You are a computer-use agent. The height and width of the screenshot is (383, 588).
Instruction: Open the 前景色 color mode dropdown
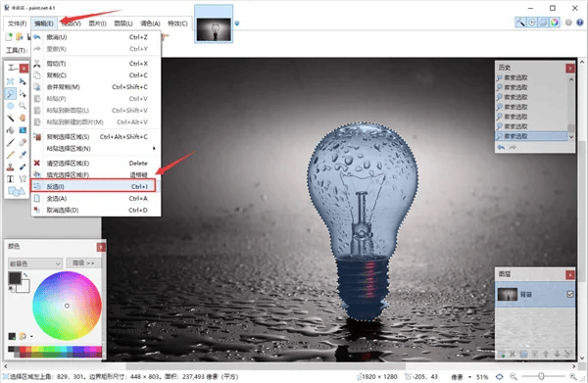coord(35,263)
